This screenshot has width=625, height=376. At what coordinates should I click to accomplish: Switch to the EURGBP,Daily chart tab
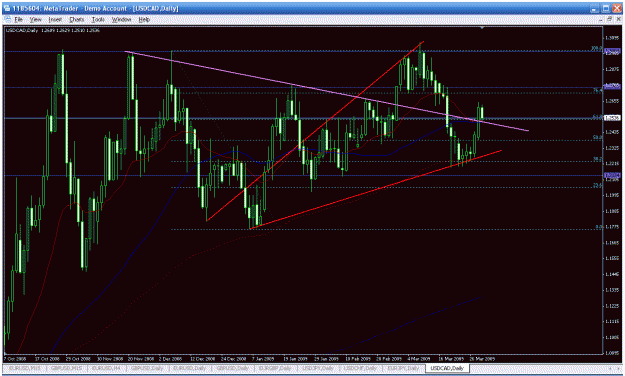click(x=276, y=368)
